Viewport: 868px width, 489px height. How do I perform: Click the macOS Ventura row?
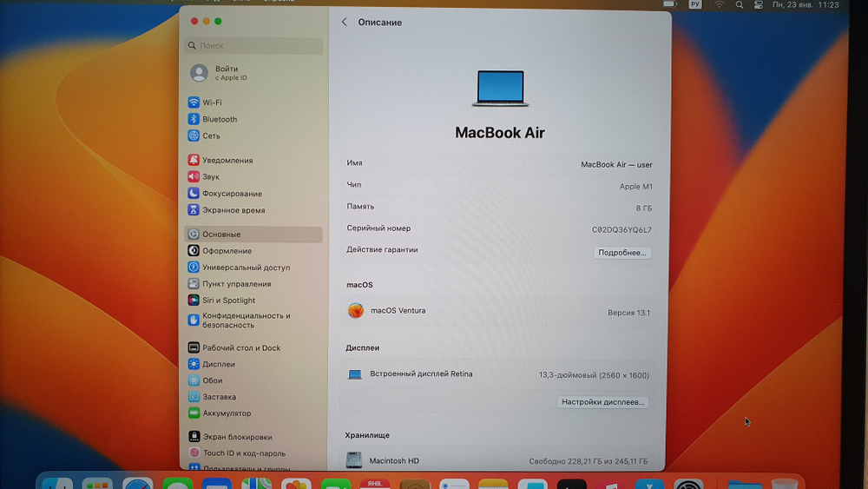(498, 311)
